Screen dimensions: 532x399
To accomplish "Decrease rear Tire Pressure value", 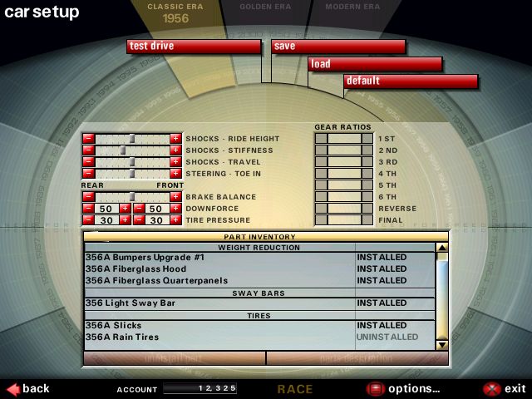I will 89,220.
